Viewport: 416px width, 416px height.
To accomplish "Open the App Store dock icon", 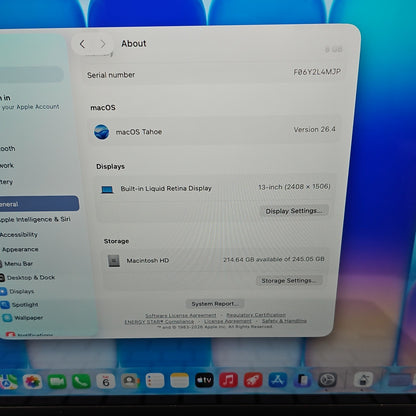I will click(278, 380).
